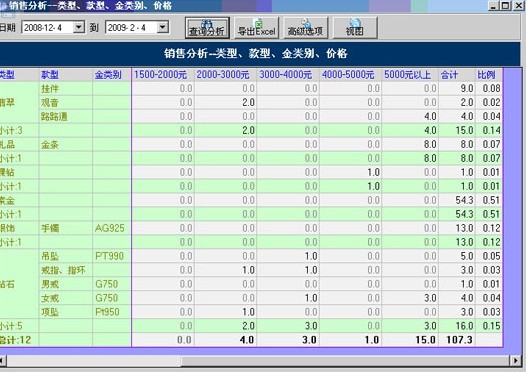Open 高级选项 advanced options
This screenshot has width=526, height=373.
[x=306, y=28]
